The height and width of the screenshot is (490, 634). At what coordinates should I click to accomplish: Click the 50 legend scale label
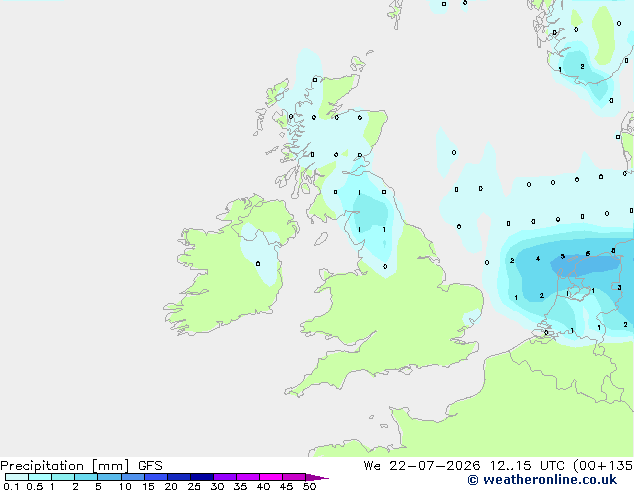click(x=309, y=486)
